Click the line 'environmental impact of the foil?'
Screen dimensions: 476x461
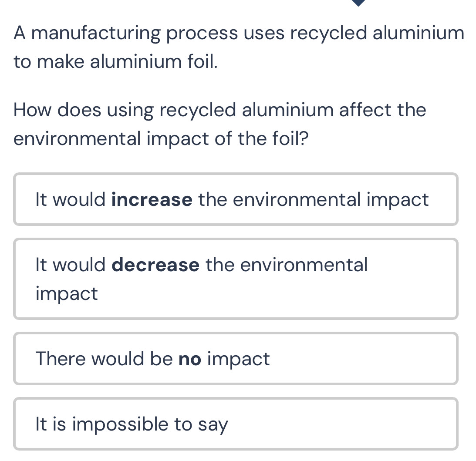point(161,138)
